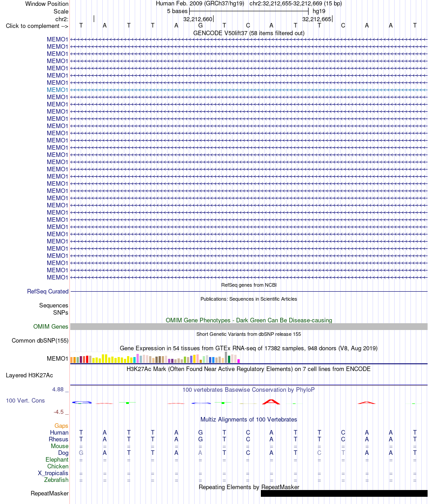Select the Mouse alignment row label

(59, 446)
